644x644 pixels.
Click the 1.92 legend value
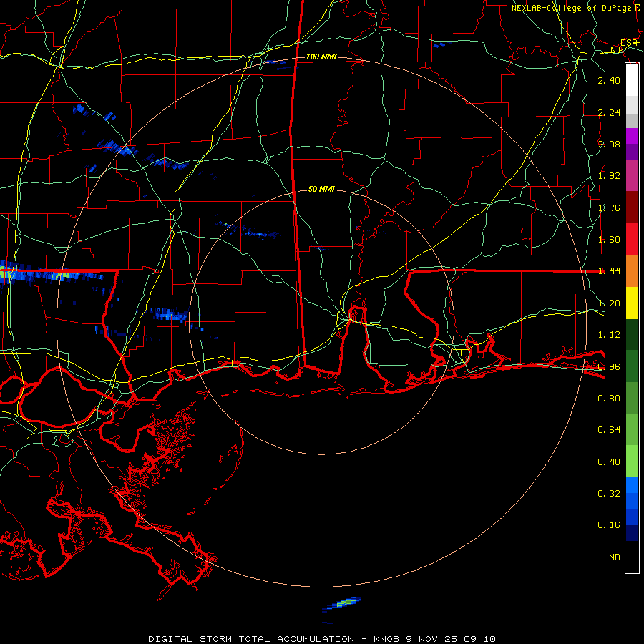pos(609,176)
